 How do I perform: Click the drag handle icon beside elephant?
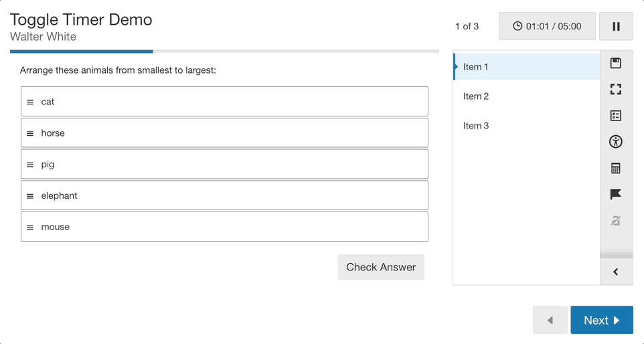click(x=30, y=196)
